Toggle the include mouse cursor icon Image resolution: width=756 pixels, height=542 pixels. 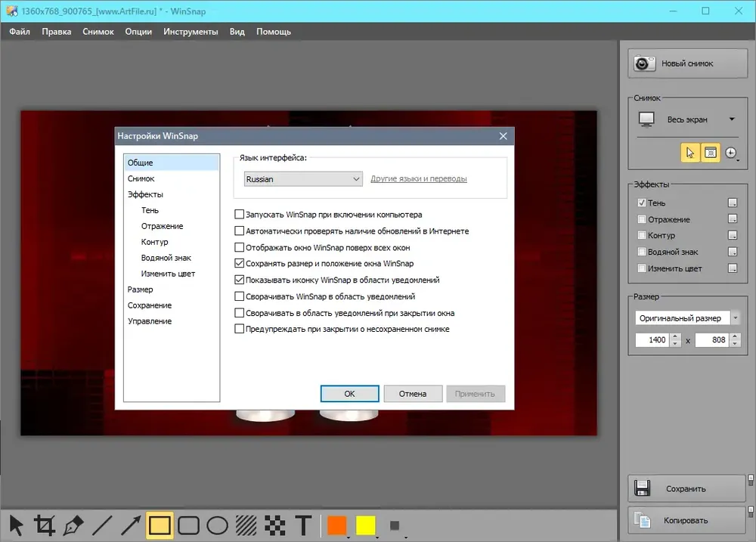click(x=690, y=153)
